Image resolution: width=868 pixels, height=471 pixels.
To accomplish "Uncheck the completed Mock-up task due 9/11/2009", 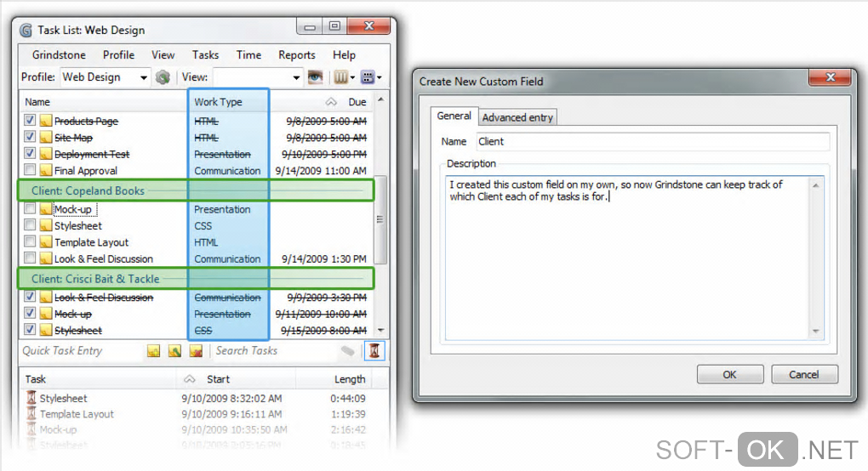I will point(30,313).
